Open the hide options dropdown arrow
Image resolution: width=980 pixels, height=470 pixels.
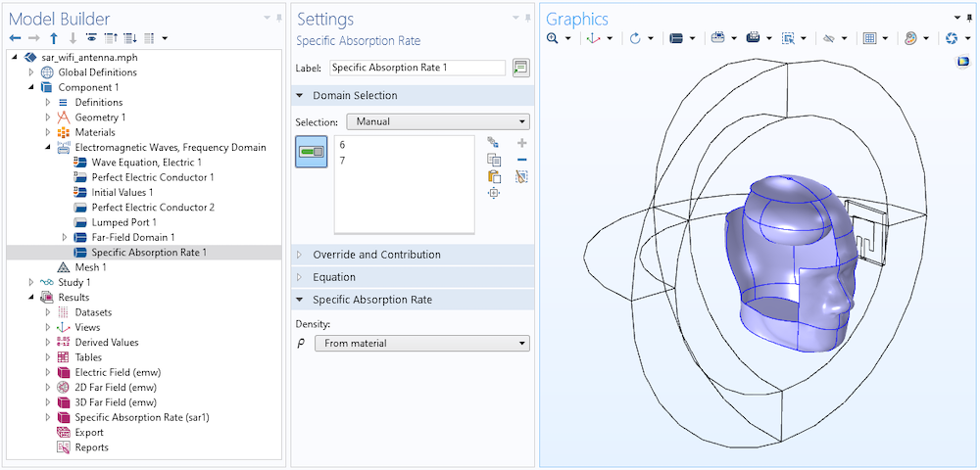click(845, 39)
